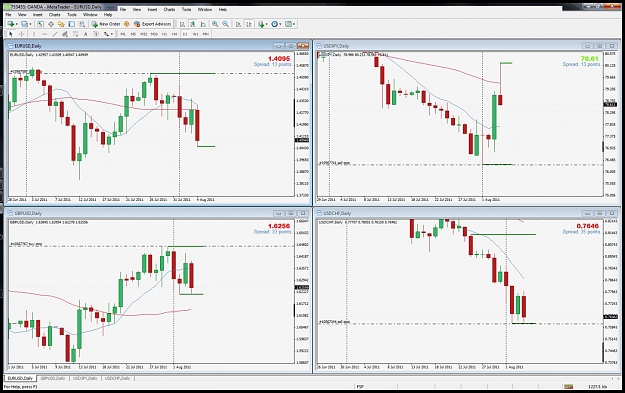Image resolution: width=625 pixels, height=393 pixels.
Task: Select the Horizontal Line drawing tool
Action: tap(45, 34)
